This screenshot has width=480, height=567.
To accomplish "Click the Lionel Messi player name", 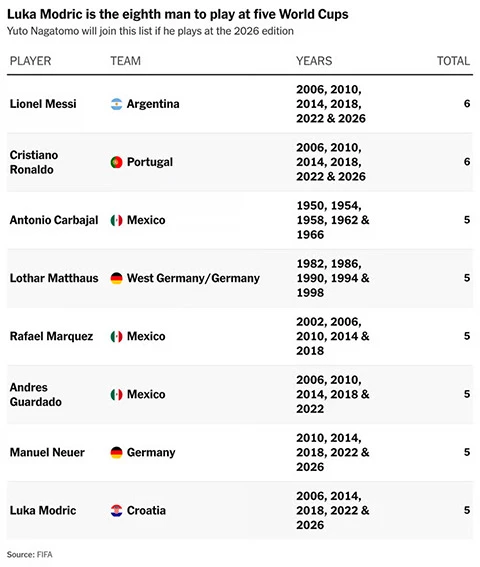I will pyautogui.click(x=43, y=104).
